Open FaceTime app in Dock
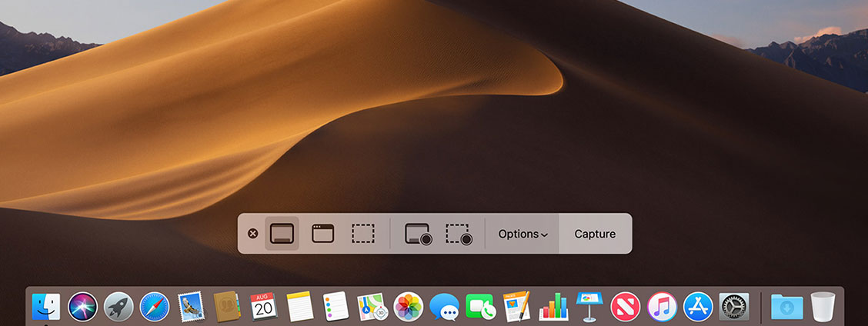The height and width of the screenshot is (326, 868). [x=480, y=307]
